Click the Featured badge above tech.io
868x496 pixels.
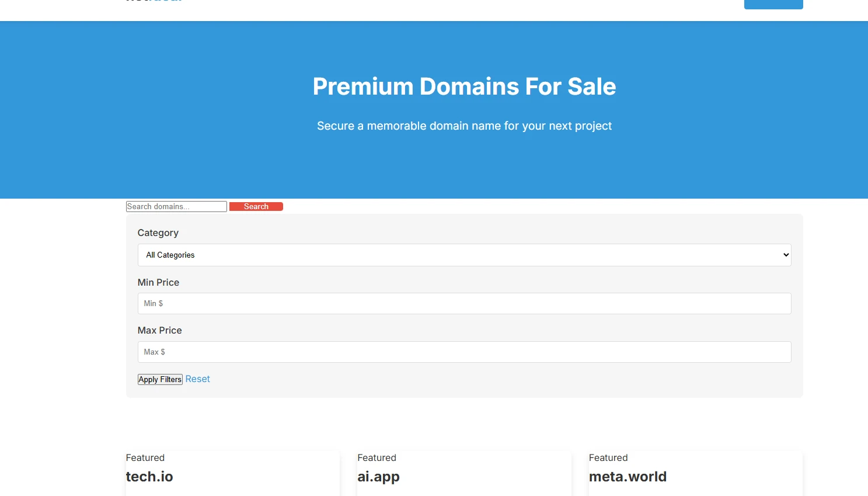click(x=145, y=458)
